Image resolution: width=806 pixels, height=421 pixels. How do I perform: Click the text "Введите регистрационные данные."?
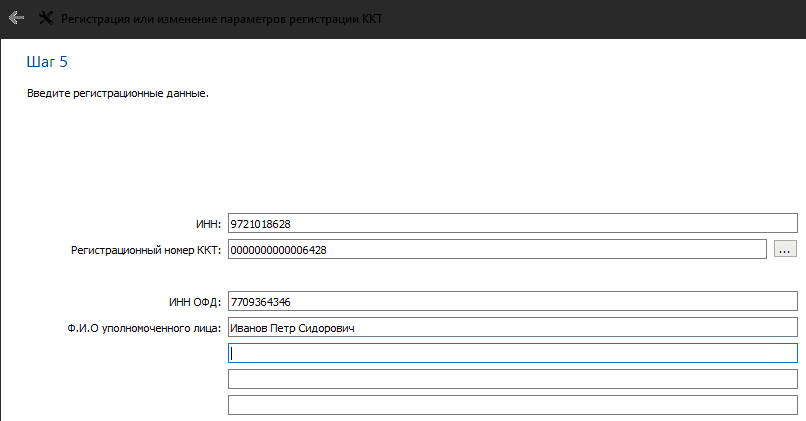click(118, 94)
